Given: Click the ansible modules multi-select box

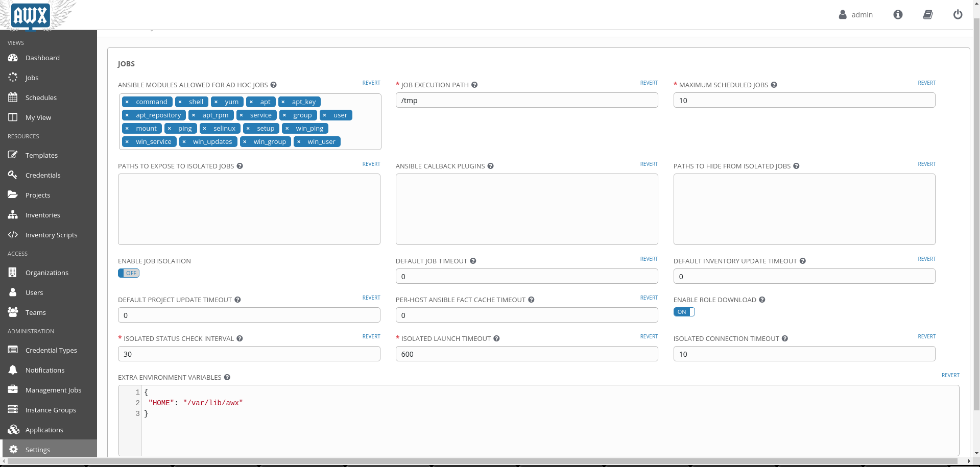Looking at the screenshot, I should tap(250, 121).
